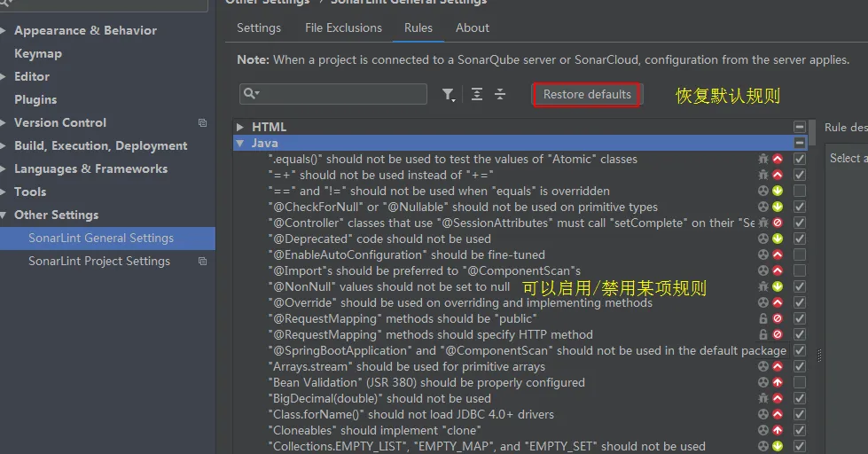868x454 pixels.
Task: Collapse the Java rules group
Action: pyautogui.click(x=239, y=143)
